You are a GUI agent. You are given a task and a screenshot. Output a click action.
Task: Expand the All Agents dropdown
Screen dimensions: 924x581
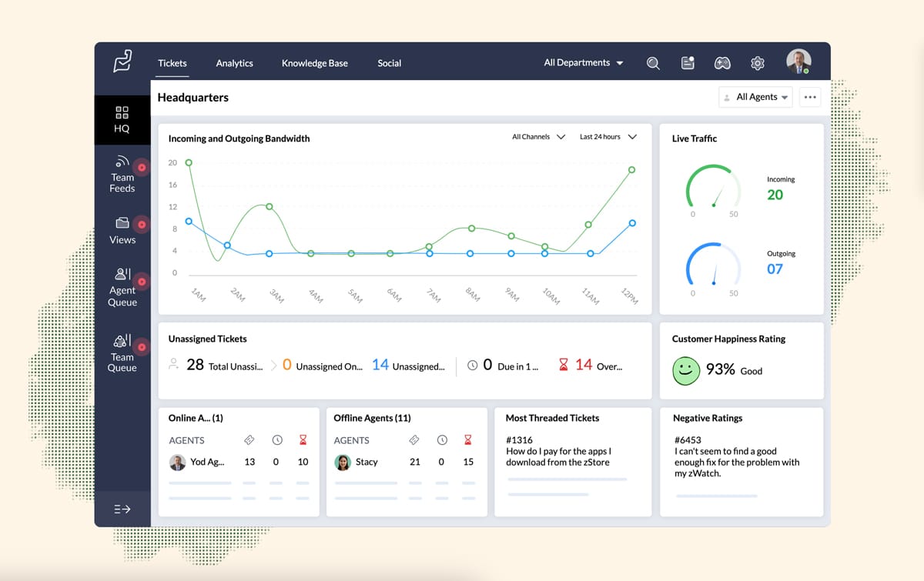pyautogui.click(x=755, y=97)
